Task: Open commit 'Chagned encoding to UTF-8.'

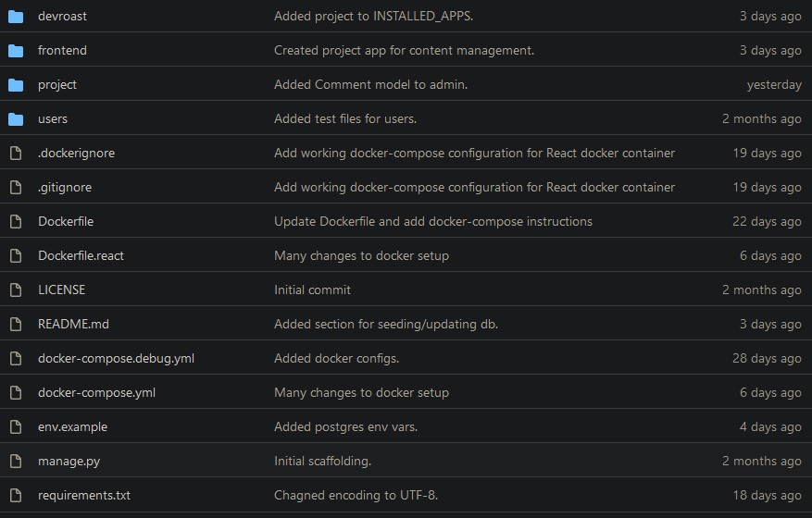Action: tap(356, 496)
